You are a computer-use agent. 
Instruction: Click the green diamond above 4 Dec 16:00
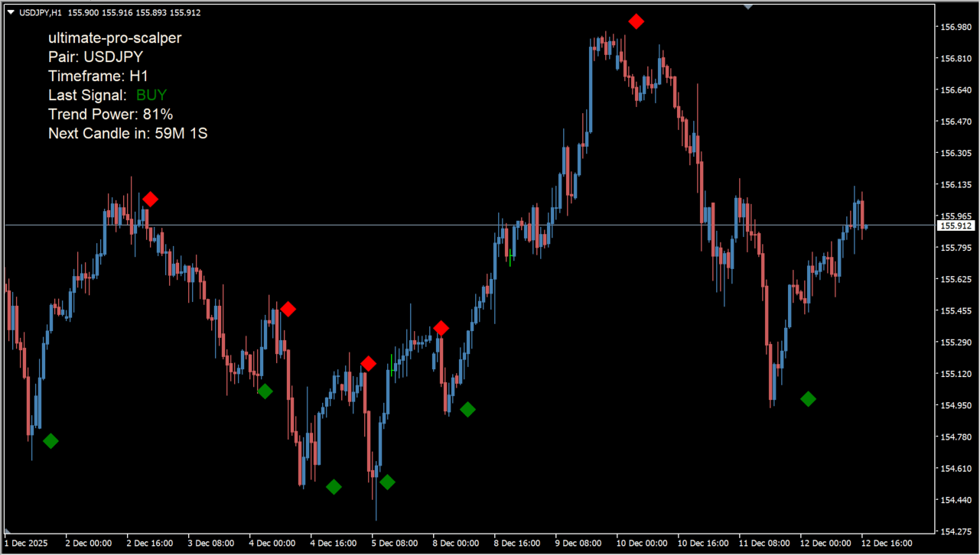tap(334, 487)
